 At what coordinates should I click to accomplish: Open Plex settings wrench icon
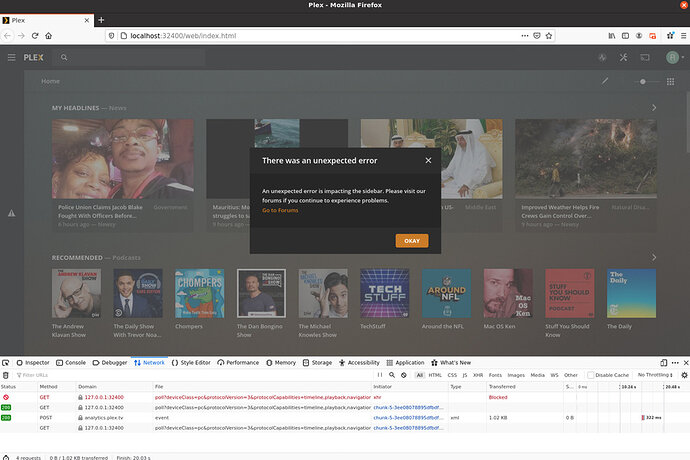[623, 57]
